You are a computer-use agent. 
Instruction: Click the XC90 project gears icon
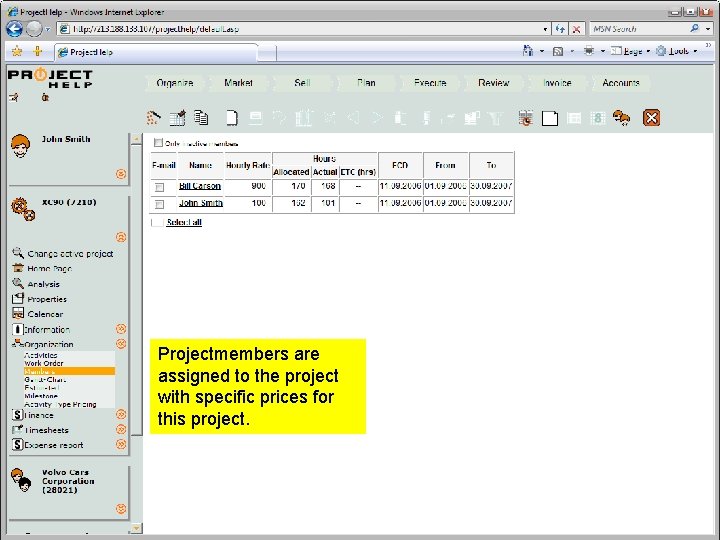[23, 210]
